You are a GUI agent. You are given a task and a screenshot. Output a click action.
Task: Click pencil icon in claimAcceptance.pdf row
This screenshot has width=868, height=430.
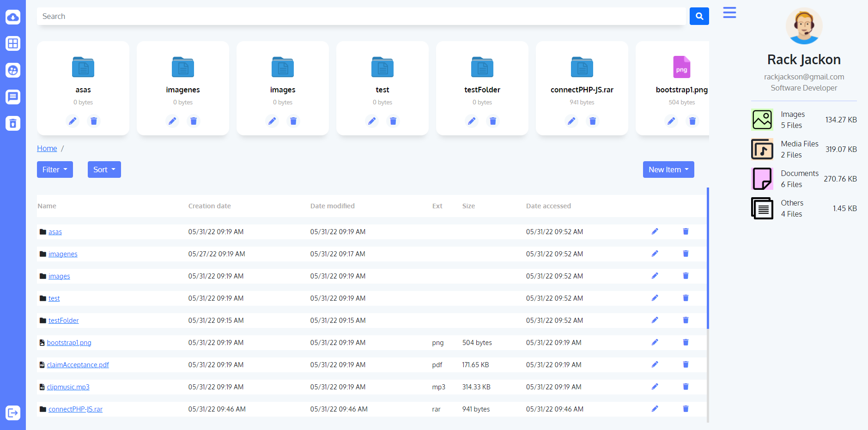(x=655, y=364)
